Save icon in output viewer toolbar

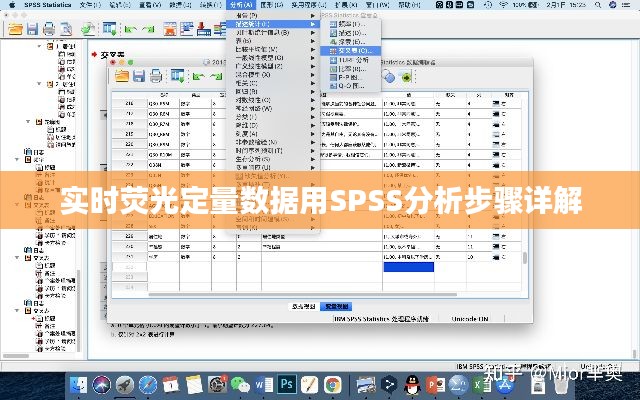(32, 29)
